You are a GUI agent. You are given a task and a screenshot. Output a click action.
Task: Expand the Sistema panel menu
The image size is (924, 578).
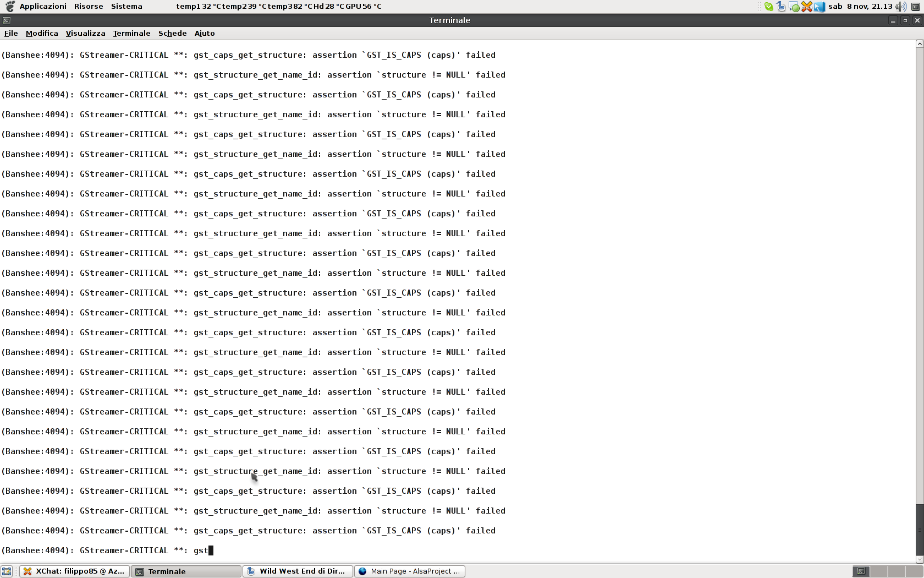pos(127,7)
